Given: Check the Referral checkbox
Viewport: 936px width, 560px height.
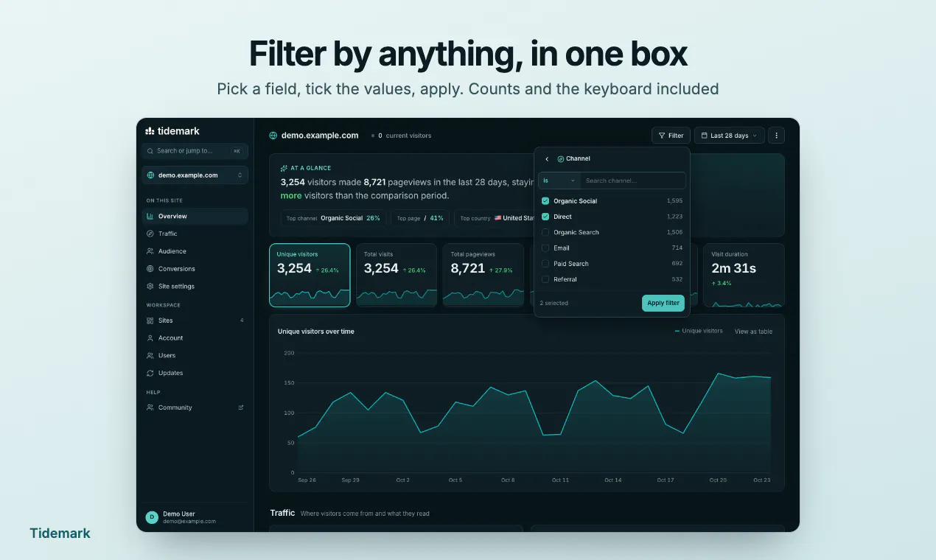Looking at the screenshot, I should (545, 279).
